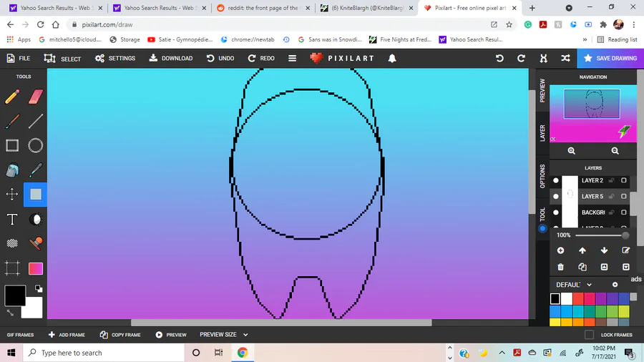
Task: Toggle visibility of Layer 5
Action: (556, 196)
